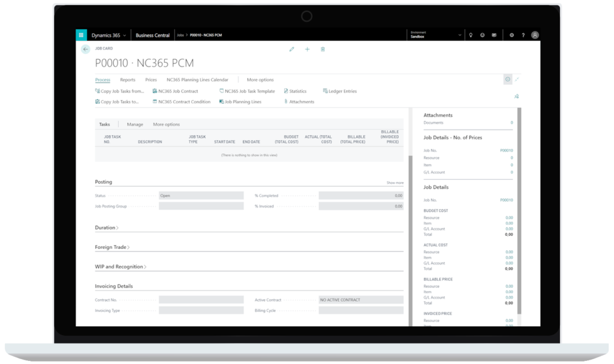
Task: Toggle the page inspection info circle
Action: click(507, 79)
